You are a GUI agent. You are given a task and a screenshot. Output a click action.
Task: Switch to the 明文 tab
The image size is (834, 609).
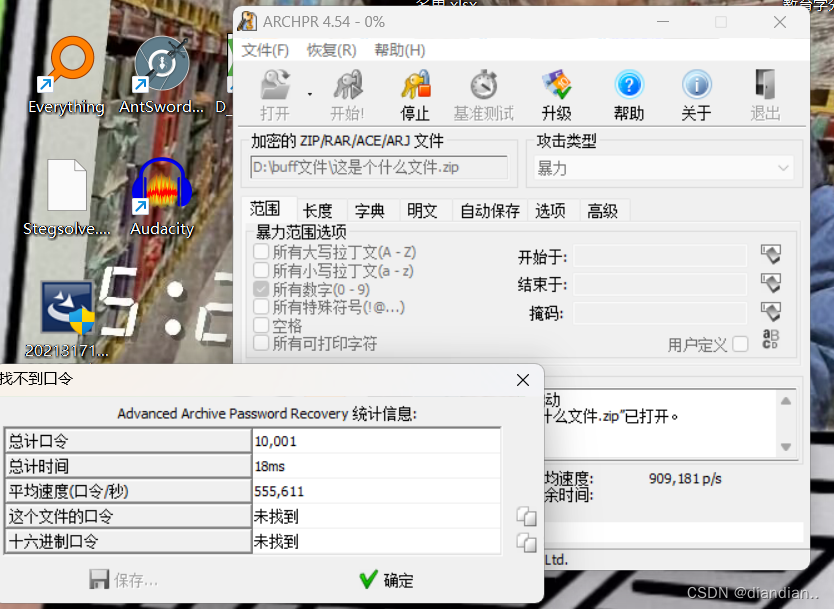422,211
